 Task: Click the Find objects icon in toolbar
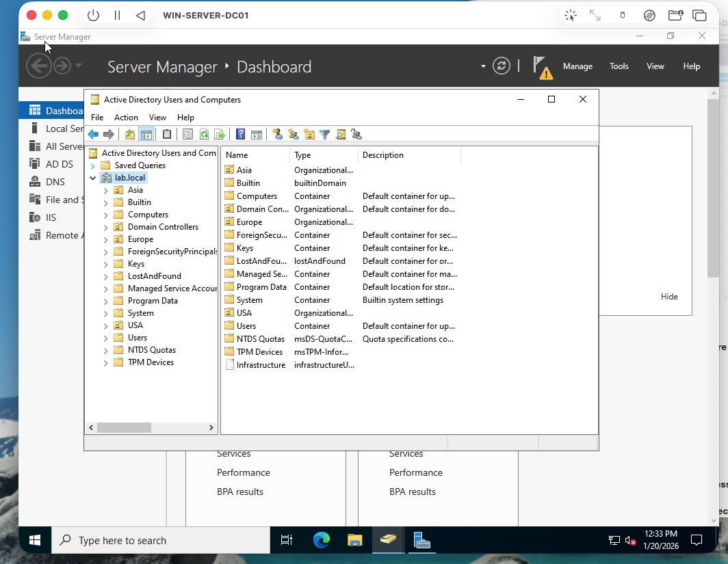point(341,135)
